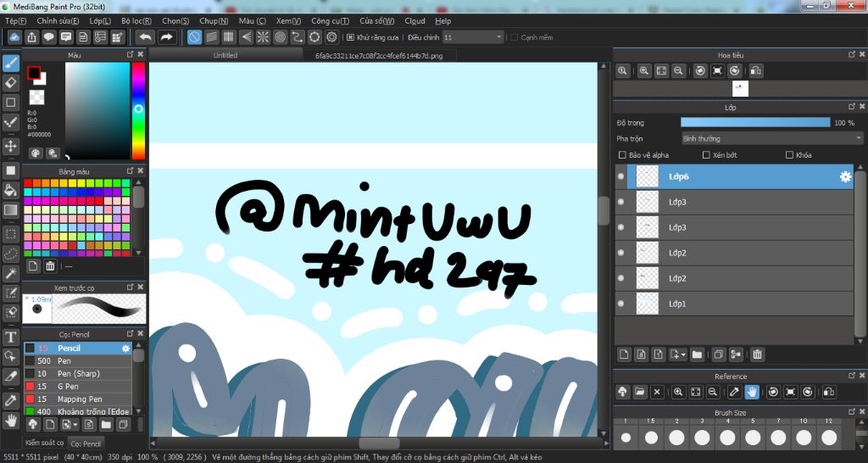Open cloud save icon in toolbar
868x463 pixels.
point(15,37)
